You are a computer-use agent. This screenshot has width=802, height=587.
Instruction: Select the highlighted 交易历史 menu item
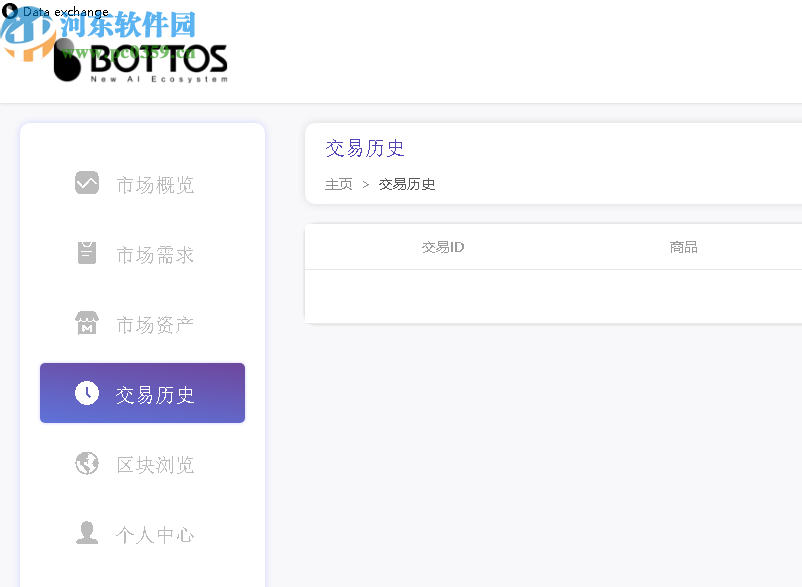(142, 392)
